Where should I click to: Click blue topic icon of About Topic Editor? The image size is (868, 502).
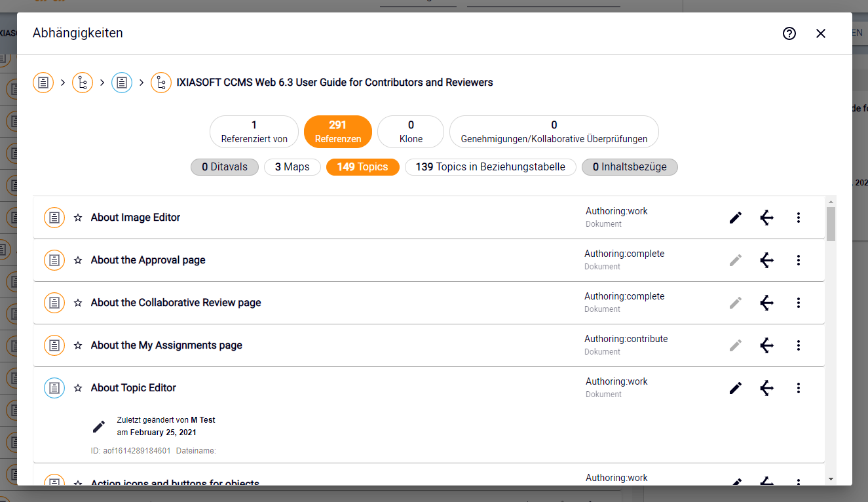click(54, 388)
